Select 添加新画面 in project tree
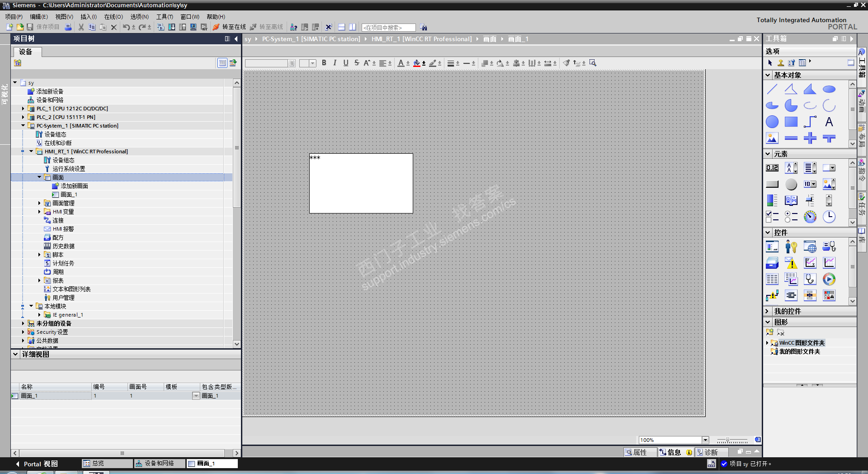 pos(74,186)
